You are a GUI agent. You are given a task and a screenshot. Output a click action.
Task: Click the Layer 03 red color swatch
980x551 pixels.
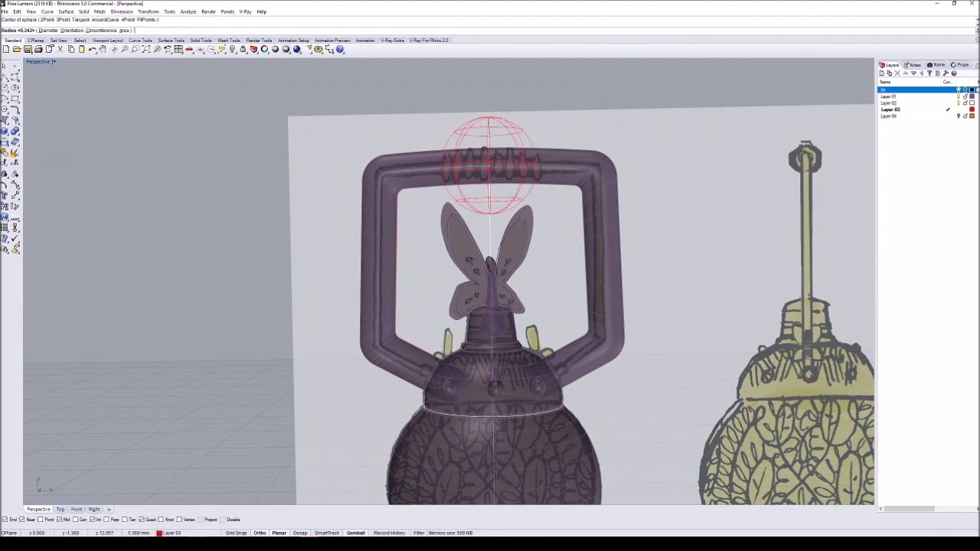(x=972, y=109)
